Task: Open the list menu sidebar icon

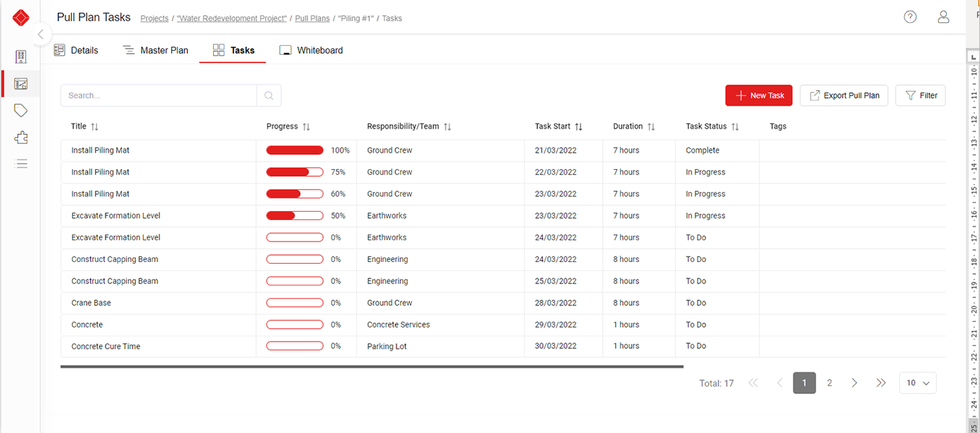Action: (x=21, y=164)
